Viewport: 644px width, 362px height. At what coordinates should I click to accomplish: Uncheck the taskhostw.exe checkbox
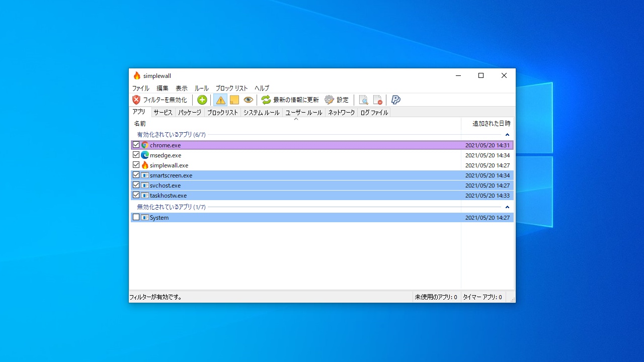[136, 195]
